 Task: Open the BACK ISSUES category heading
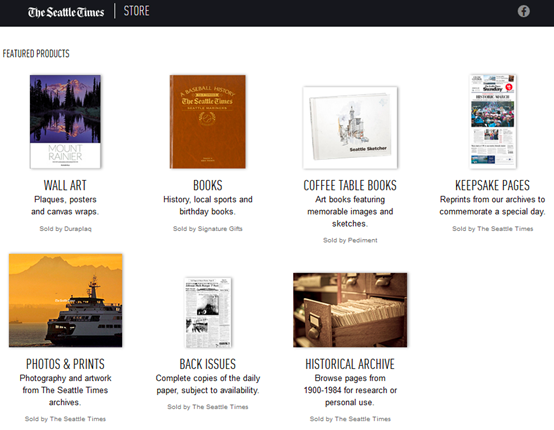(208, 364)
